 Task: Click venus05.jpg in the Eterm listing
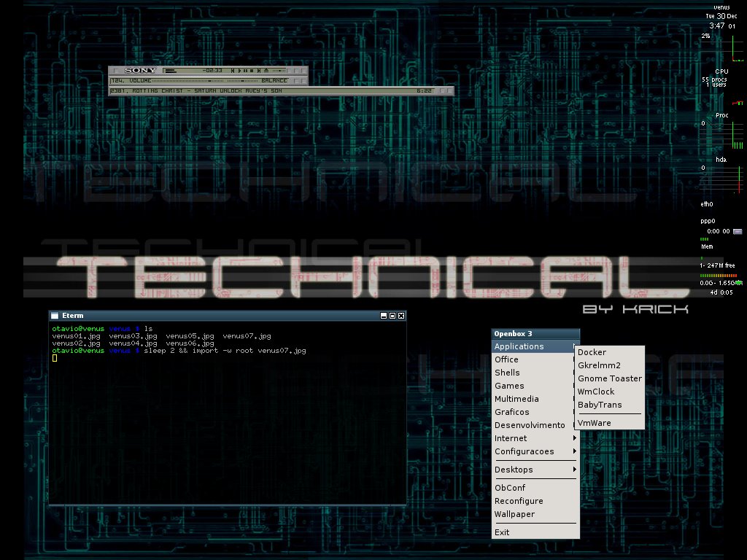(x=190, y=336)
